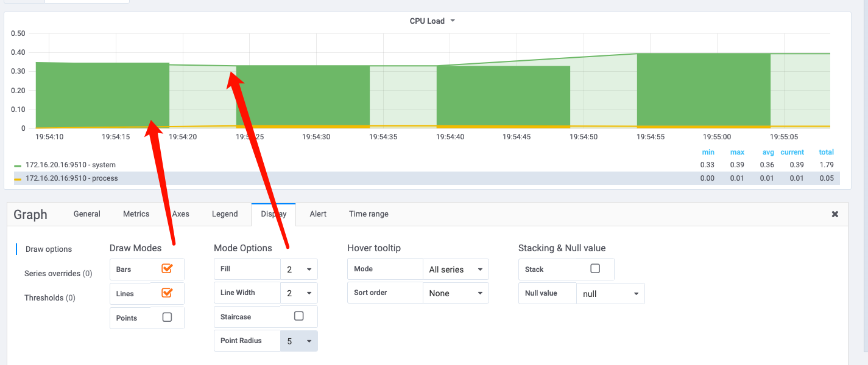Image resolution: width=868 pixels, height=365 pixels.
Task: Enable the Staircase checkbox
Action: pyautogui.click(x=298, y=316)
